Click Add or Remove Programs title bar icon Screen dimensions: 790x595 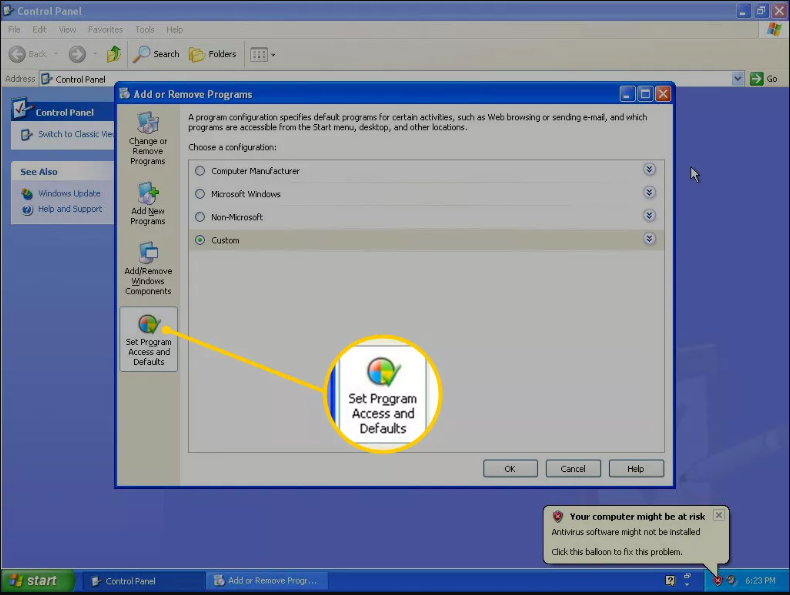coord(124,94)
